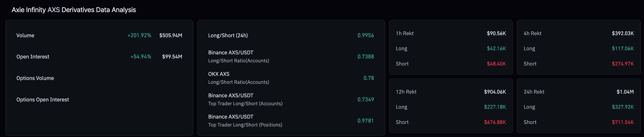Click the 4h Rekt short value $274.97K

[623, 64]
